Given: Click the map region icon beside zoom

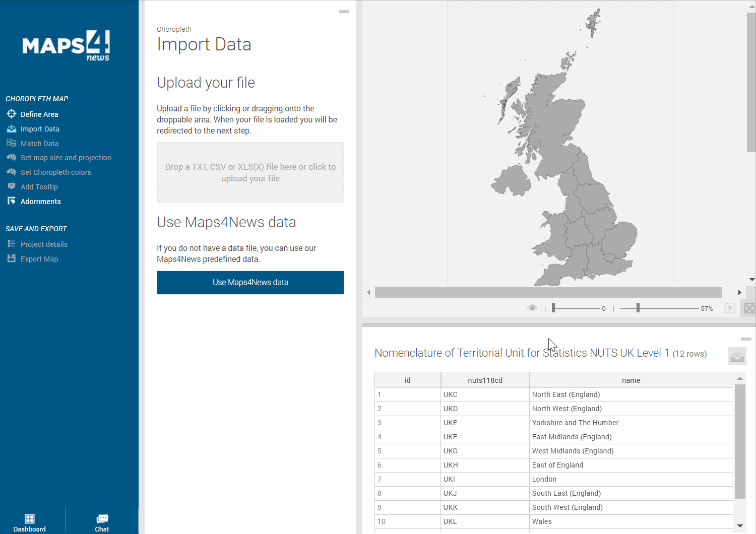Looking at the screenshot, I should 730,308.
